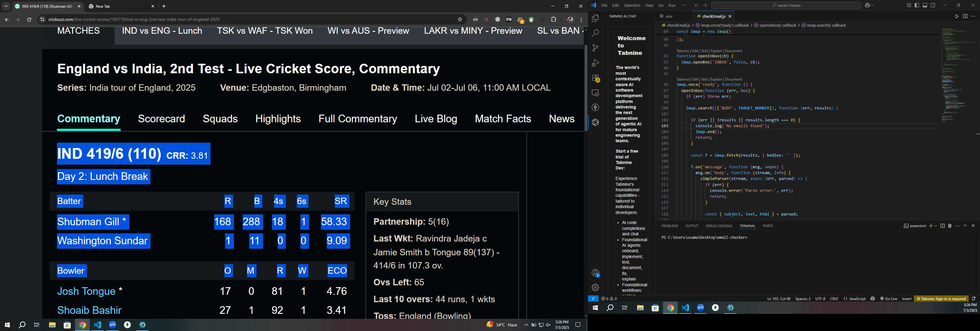Click VS Code email-checker command center search
This screenshot has height=331, width=980.
[x=786, y=5]
